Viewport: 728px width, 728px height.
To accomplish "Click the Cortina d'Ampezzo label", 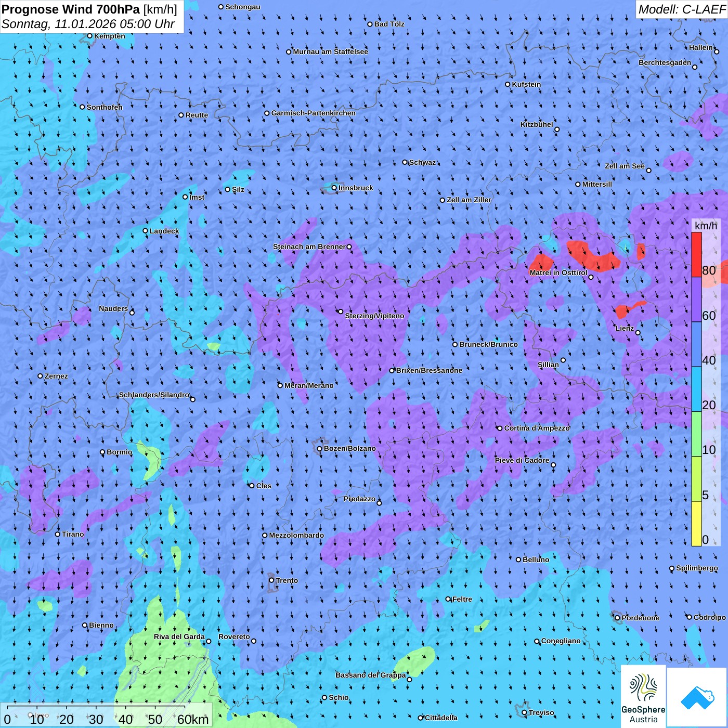I will [537, 428].
